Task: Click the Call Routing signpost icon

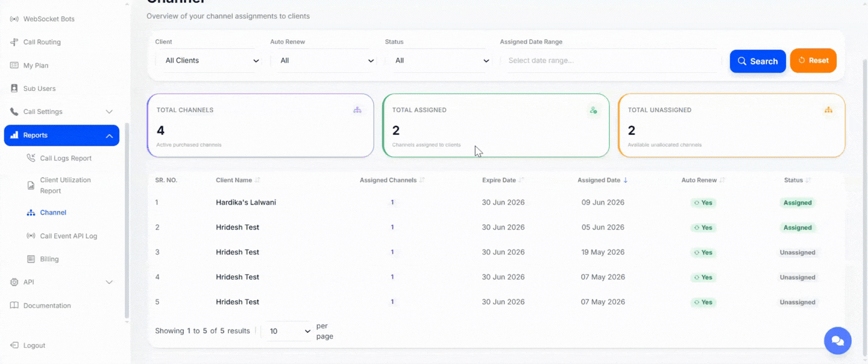Action: (14, 42)
